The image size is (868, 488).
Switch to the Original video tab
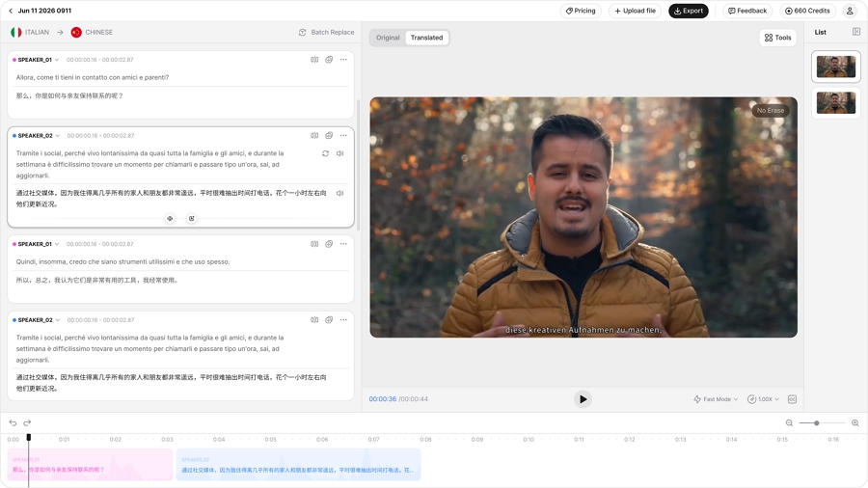click(x=388, y=38)
